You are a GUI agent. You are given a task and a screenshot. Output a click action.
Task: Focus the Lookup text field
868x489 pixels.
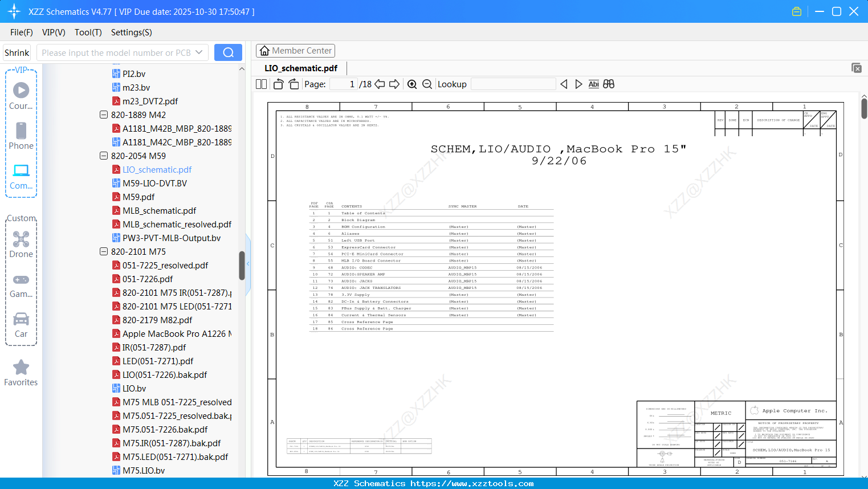coord(514,84)
